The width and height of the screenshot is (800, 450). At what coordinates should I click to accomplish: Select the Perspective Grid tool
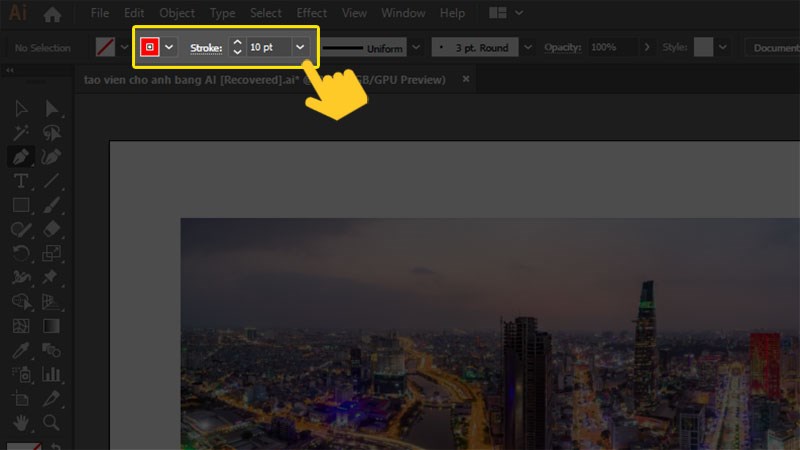51,302
